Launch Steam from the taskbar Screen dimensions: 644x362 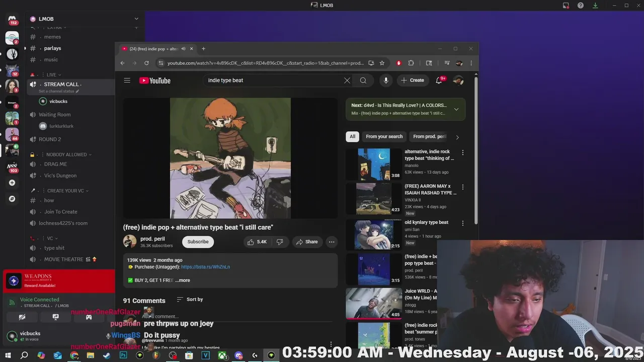click(x=107, y=355)
